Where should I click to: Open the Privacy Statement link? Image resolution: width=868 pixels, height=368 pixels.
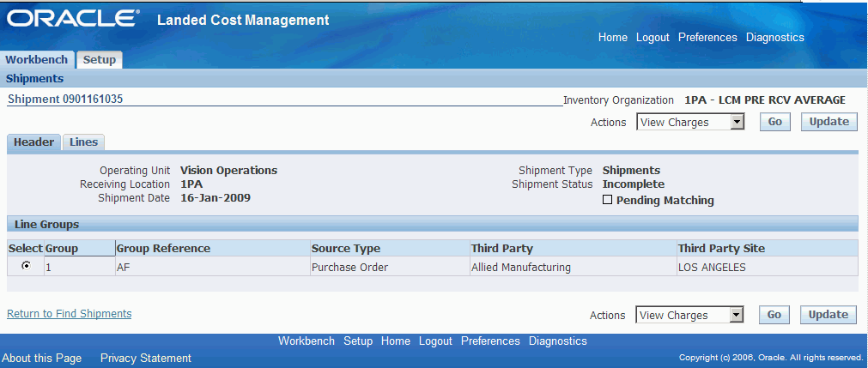(x=146, y=358)
